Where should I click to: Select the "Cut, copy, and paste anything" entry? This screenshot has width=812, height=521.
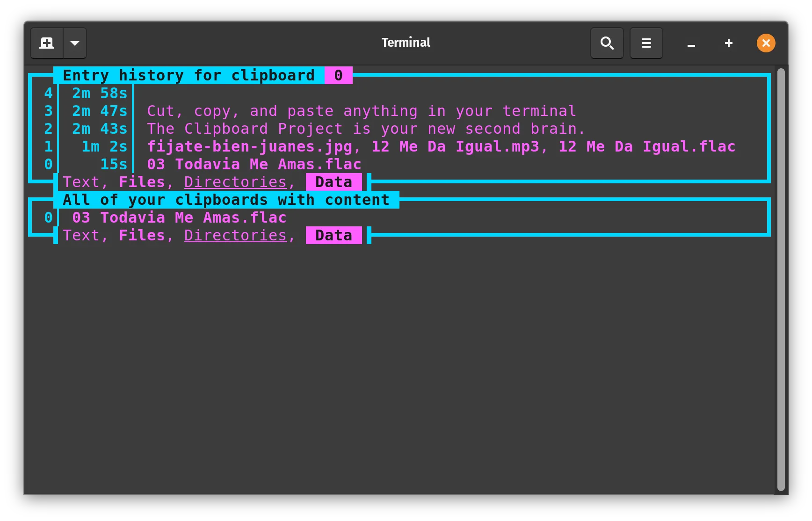point(362,111)
